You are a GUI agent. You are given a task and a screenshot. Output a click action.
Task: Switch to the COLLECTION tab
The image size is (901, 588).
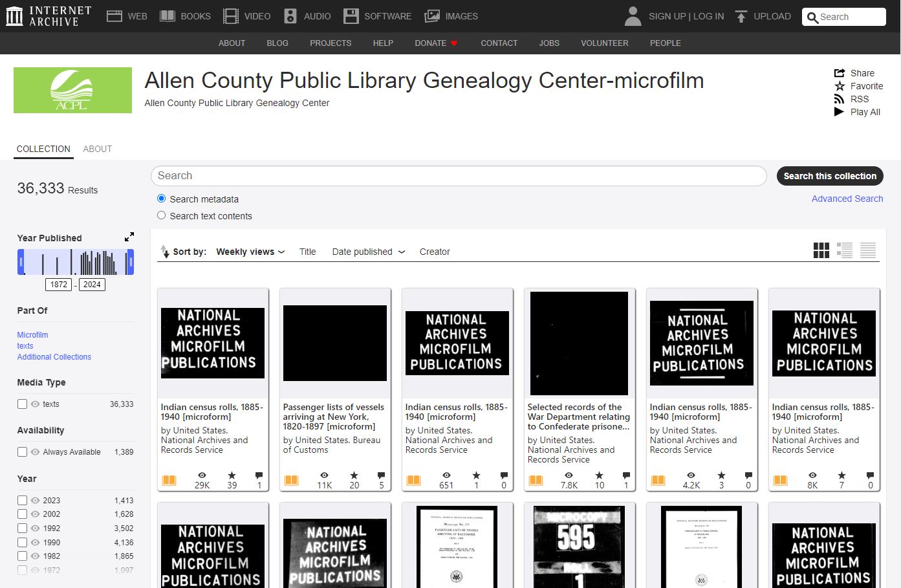coord(43,149)
